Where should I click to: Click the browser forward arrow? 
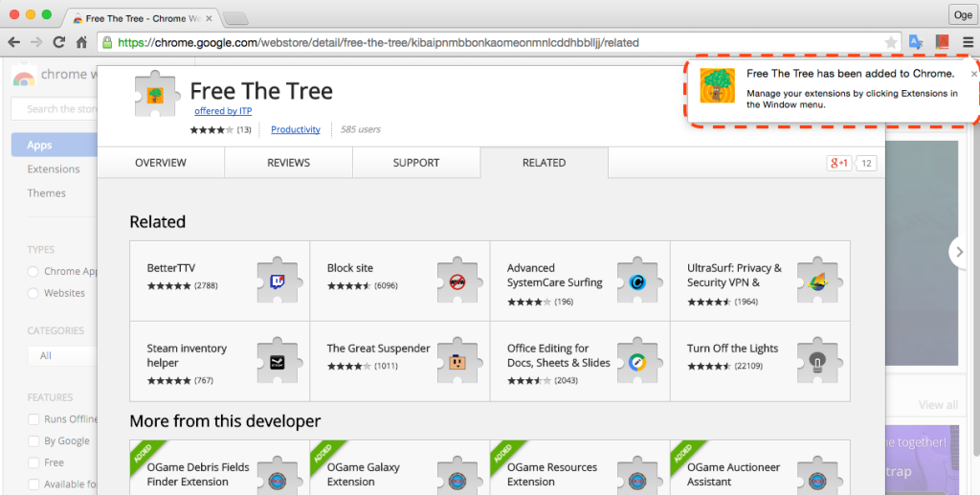(x=36, y=42)
